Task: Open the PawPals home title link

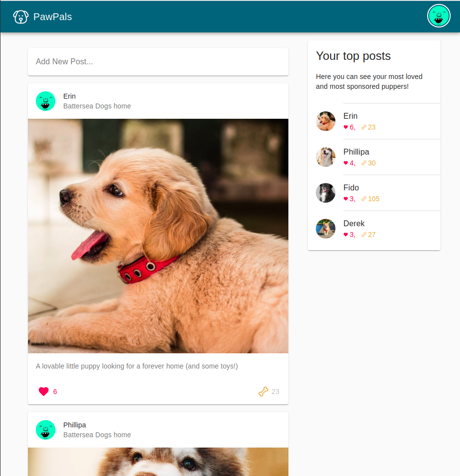Action: 52,17
